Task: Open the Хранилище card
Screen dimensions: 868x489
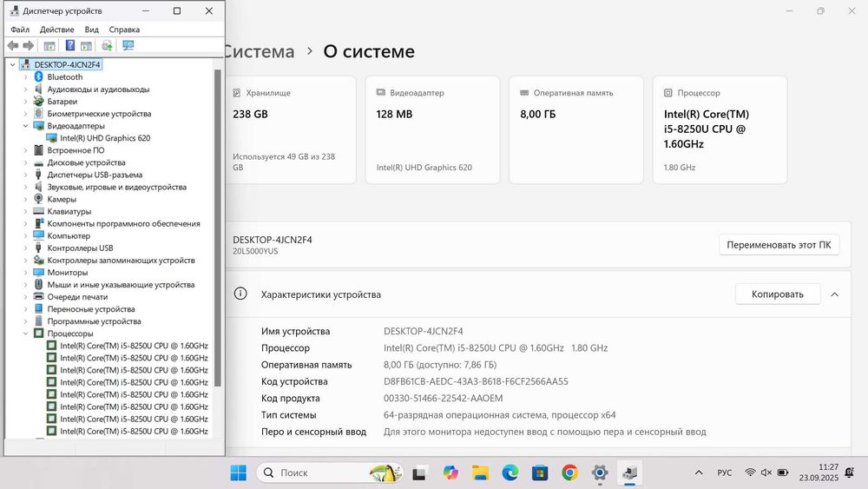Action: click(x=291, y=130)
